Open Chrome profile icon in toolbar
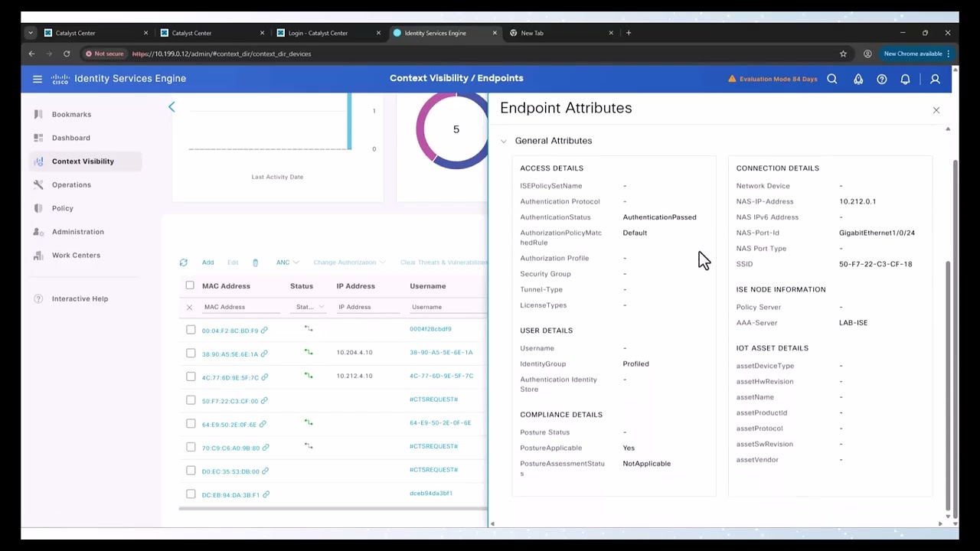The image size is (980, 551). (867, 54)
